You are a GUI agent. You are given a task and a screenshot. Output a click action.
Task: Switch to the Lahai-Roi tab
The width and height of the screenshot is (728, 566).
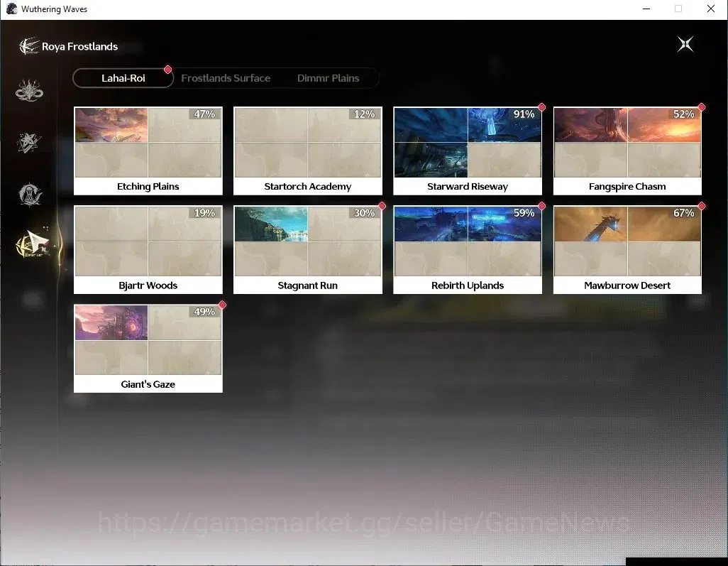tap(123, 78)
